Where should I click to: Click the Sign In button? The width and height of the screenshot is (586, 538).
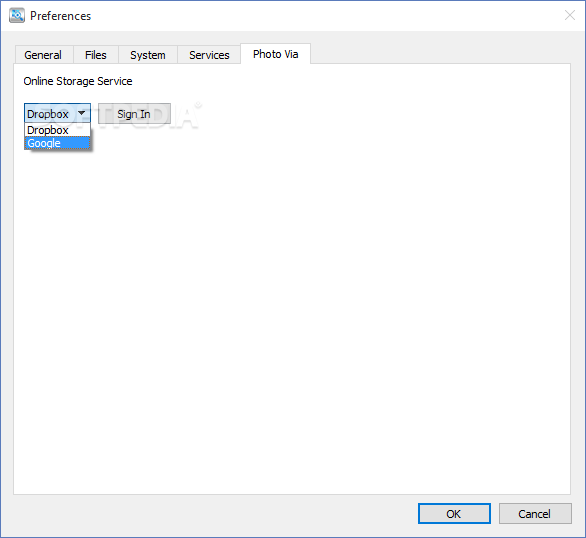[x=134, y=114]
